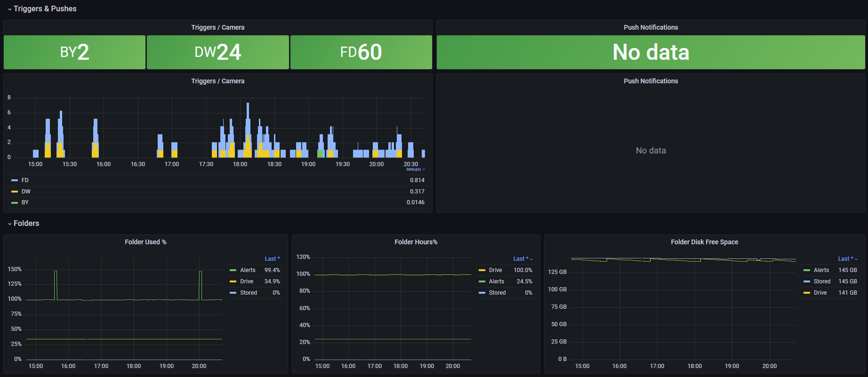Toggle FD series in Triggers legend
Screen dimensions: 868x377
pyautogui.click(x=25, y=180)
